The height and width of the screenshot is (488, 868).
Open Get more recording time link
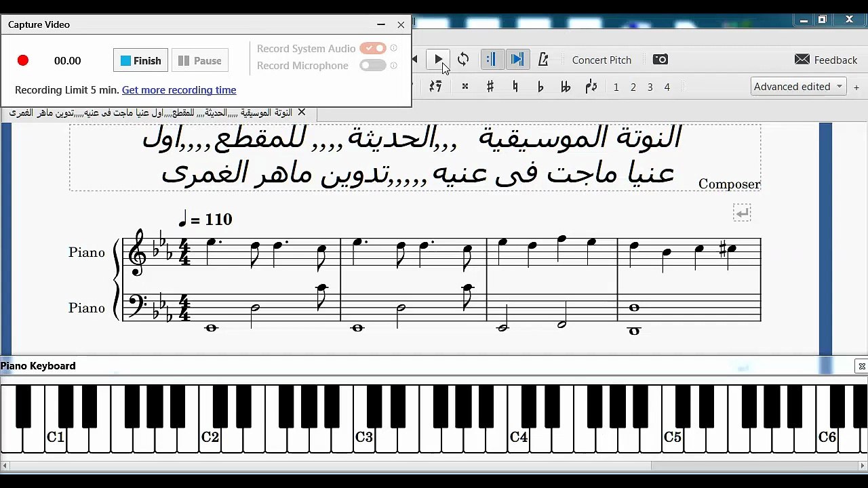point(179,89)
